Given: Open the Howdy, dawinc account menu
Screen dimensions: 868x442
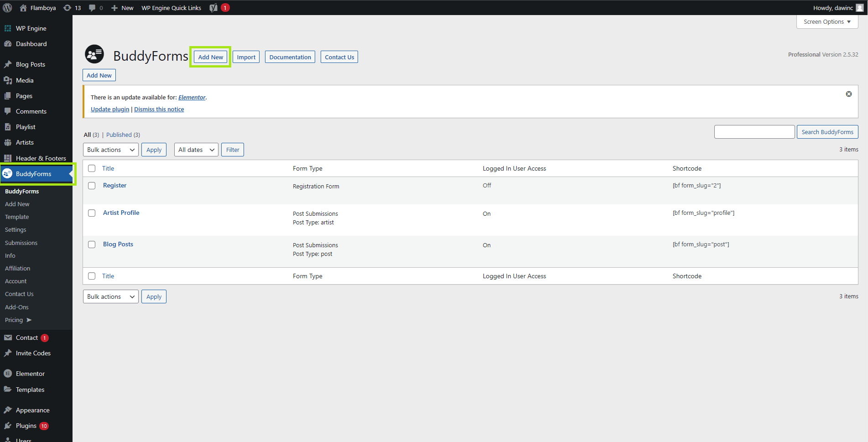Looking at the screenshot, I should [838, 8].
